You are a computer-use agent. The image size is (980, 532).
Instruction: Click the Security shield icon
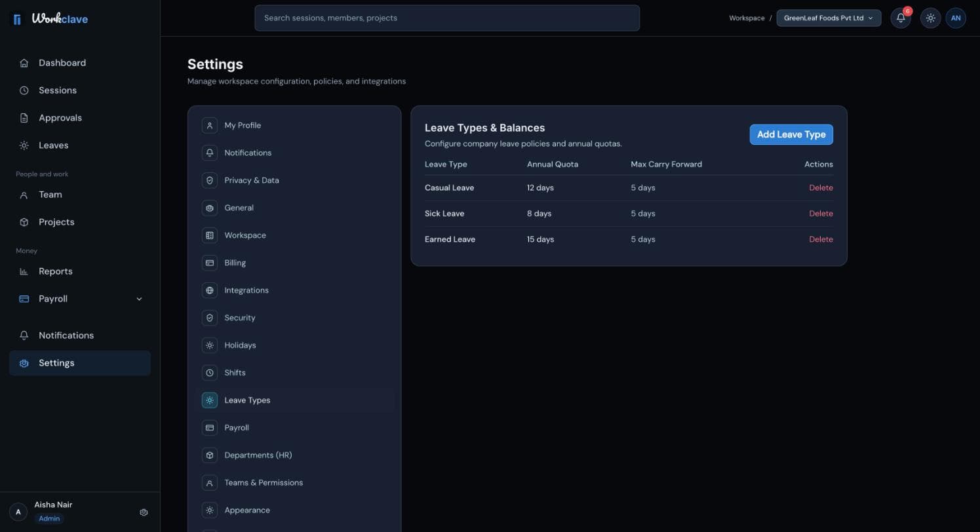tap(210, 318)
